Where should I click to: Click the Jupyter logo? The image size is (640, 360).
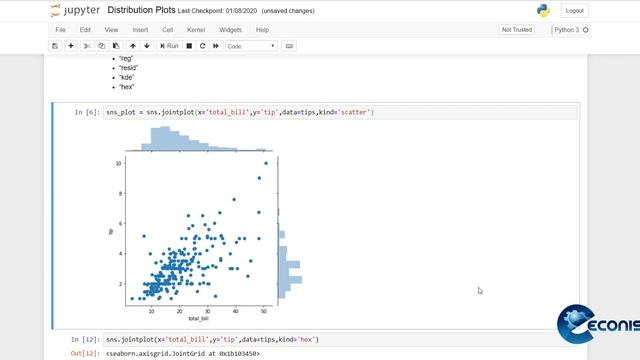[x=75, y=10]
